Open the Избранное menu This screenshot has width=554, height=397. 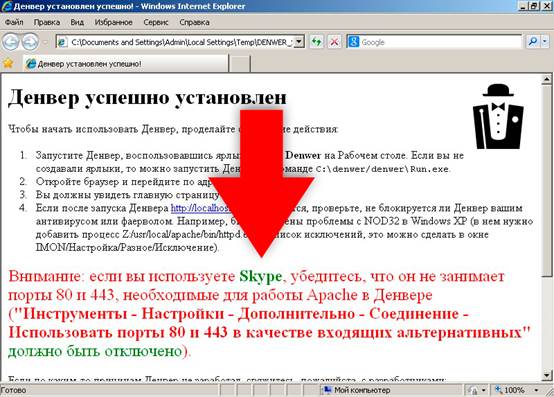(113, 22)
